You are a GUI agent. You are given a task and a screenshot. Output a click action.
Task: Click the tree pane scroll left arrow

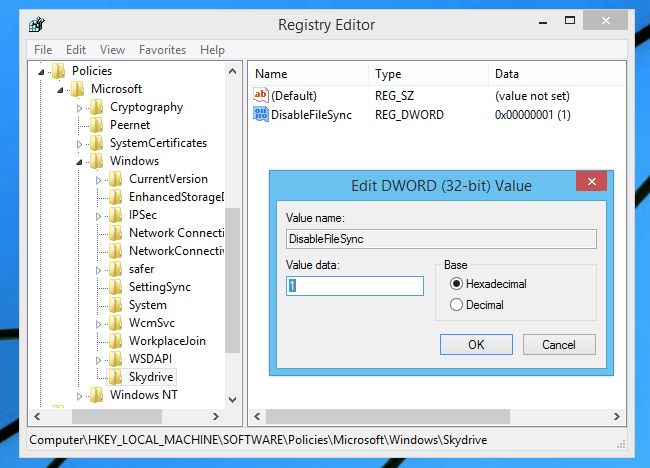coord(37,417)
